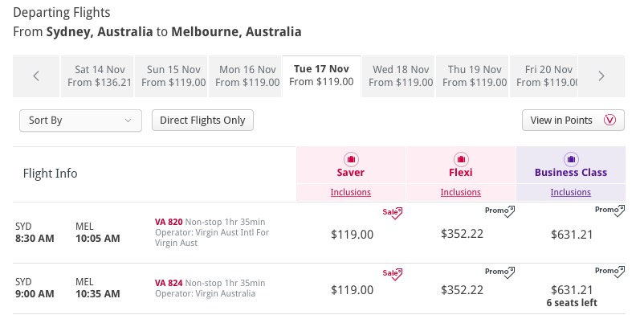Select the $631.21 Business fare for VA 824
The height and width of the screenshot is (315, 644).
coord(572,290)
